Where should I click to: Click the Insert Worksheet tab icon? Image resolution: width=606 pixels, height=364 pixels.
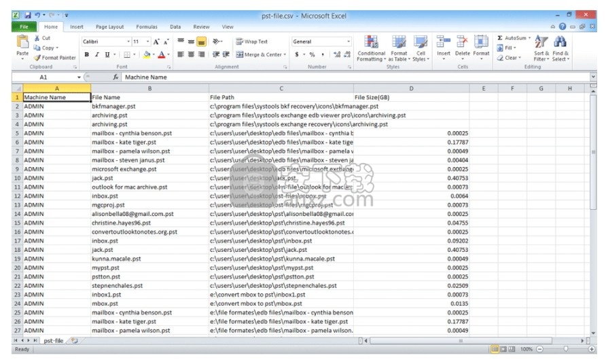click(x=74, y=340)
